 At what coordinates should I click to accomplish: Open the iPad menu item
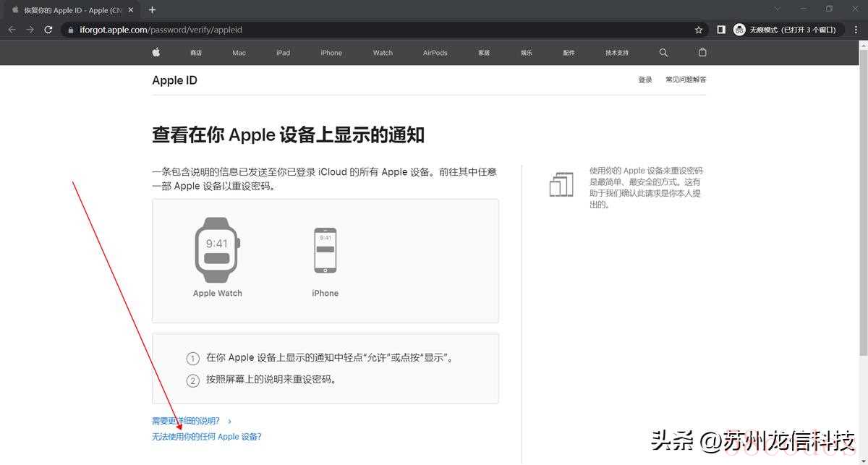283,53
